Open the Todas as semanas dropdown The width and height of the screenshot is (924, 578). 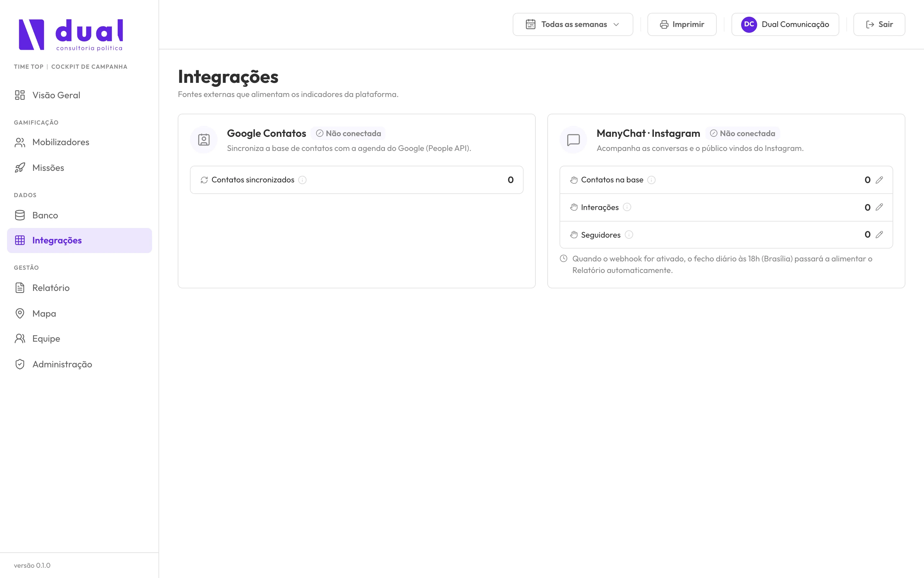573,24
